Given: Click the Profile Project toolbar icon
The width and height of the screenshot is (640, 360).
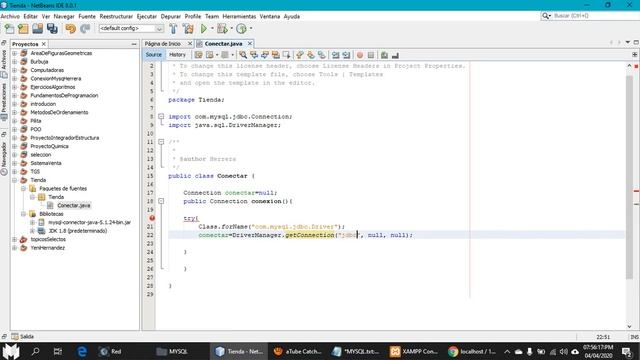Looking at the screenshot, I should (x=241, y=29).
